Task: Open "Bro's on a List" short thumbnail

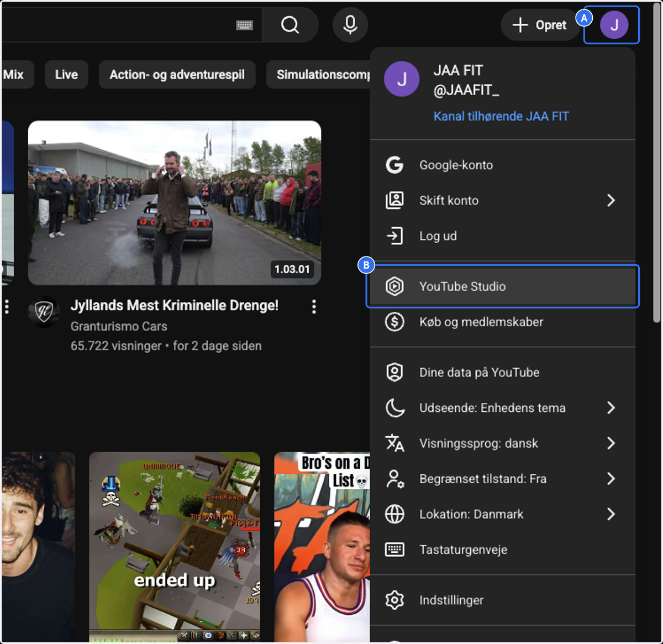Action: (x=322, y=547)
